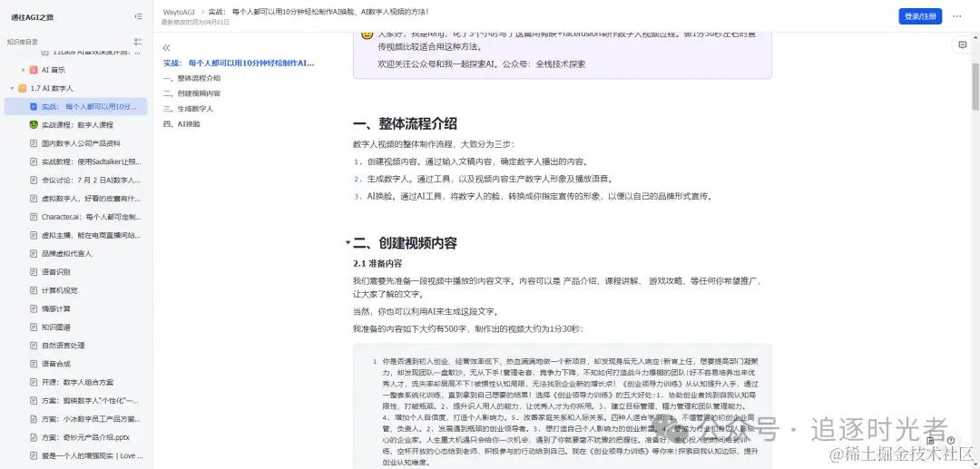Click document icon beside 计算机视觉
Image resolution: width=980 pixels, height=469 pixels.
34,290
